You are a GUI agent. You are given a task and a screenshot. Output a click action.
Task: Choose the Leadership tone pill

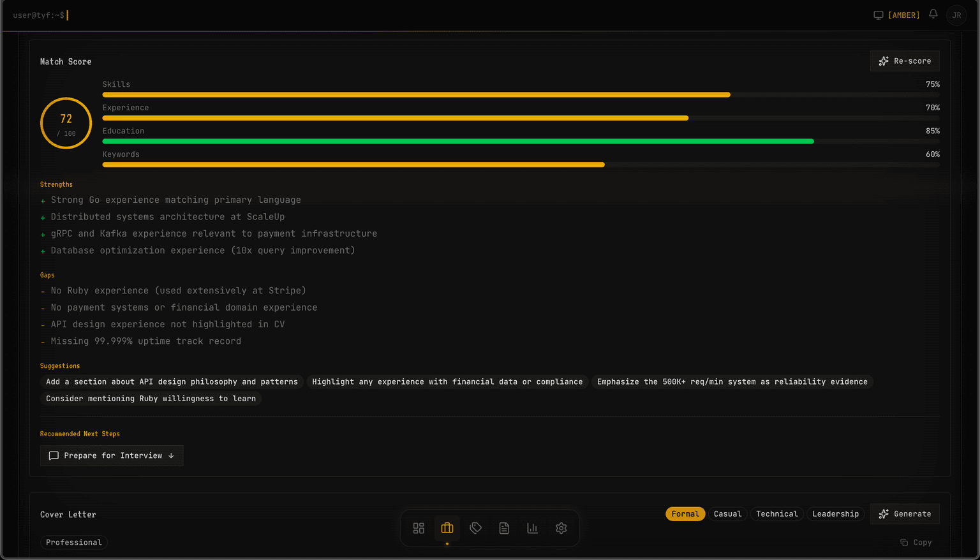click(835, 514)
